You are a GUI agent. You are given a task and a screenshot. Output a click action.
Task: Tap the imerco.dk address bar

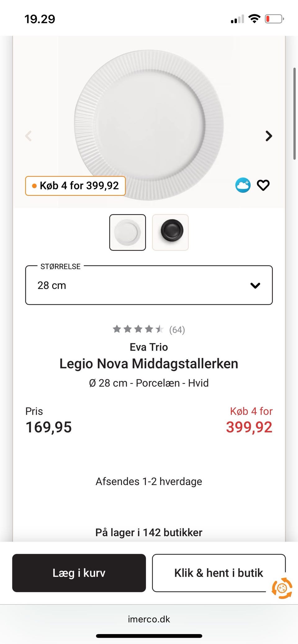click(x=149, y=619)
